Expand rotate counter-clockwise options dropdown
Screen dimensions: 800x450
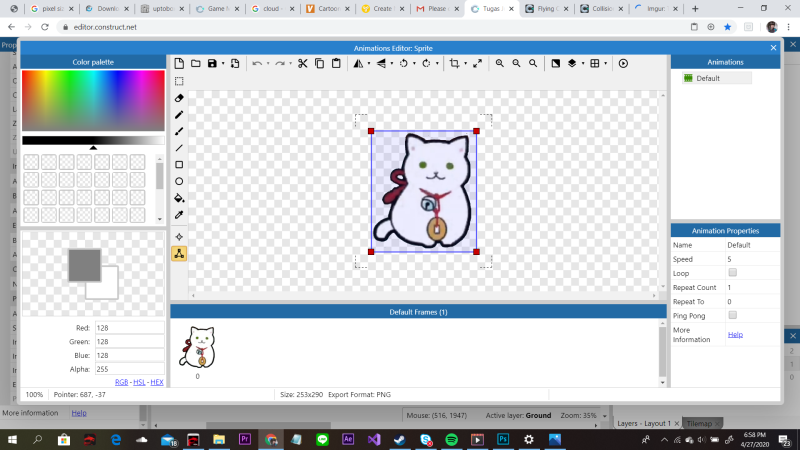coord(414,64)
